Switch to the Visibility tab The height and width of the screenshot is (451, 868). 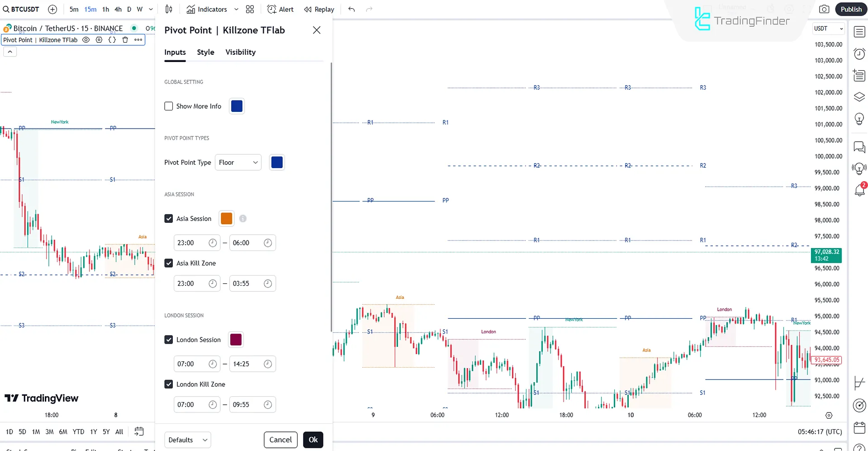[240, 52]
